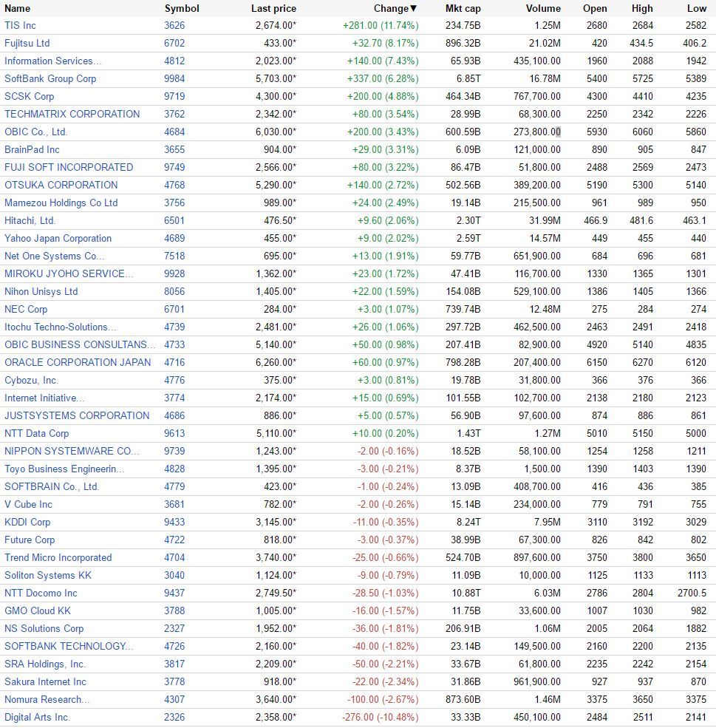Open the NTT Docomo Inc link
The image size is (716, 728).
[41, 593]
